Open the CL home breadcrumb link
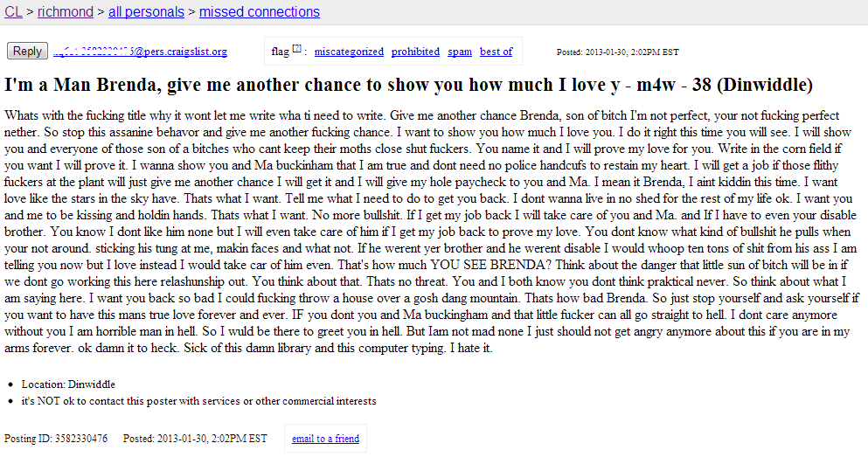868x464 pixels. 13,11
